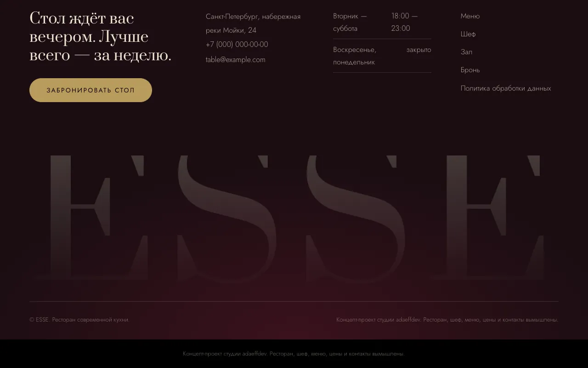The height and width of the screenshot is (368, 588).
Task: Click the 18:00 — 23:00 opening hours
Action: 405,22
